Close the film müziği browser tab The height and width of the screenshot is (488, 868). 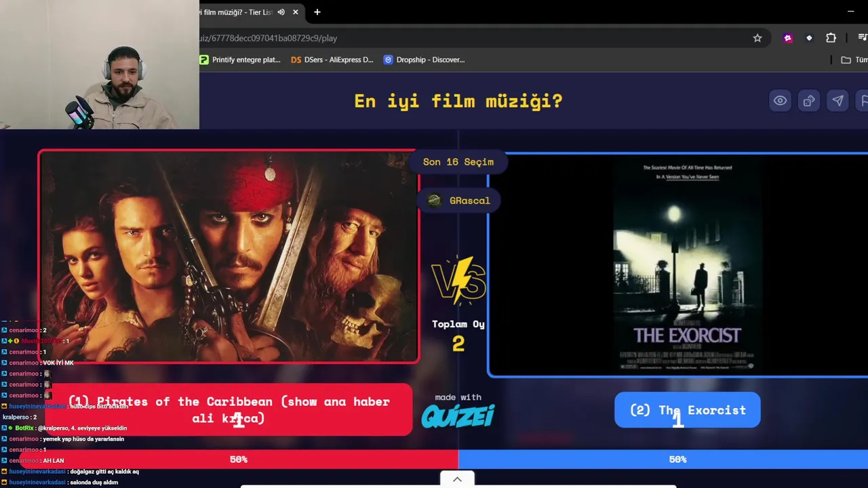tap(296, 12)
